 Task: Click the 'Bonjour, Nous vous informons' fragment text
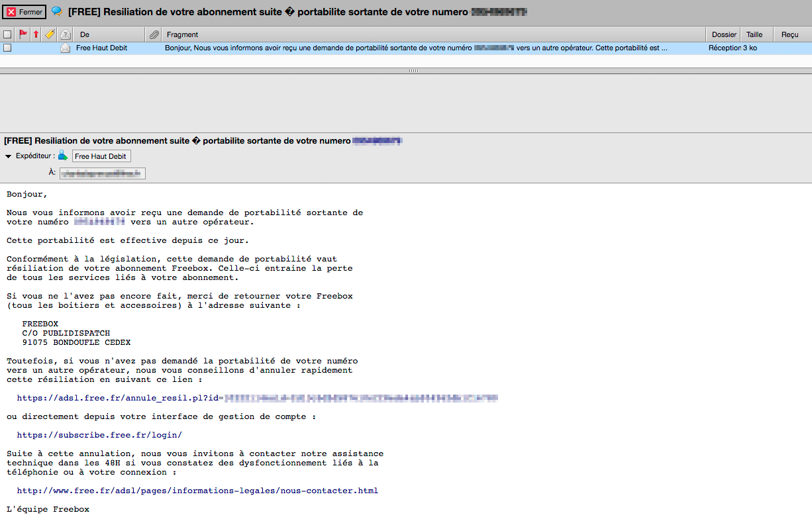[416, 48]
